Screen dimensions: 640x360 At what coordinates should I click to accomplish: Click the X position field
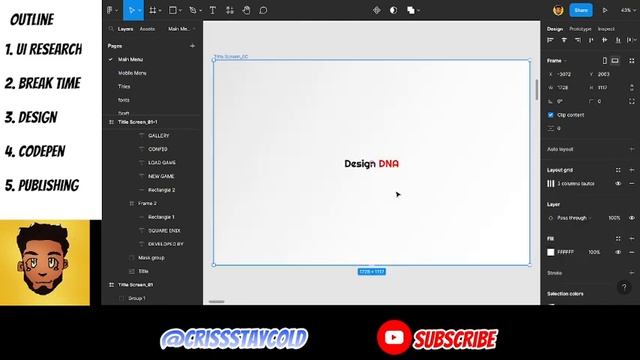pyautogui.click(x=565, y=74)
